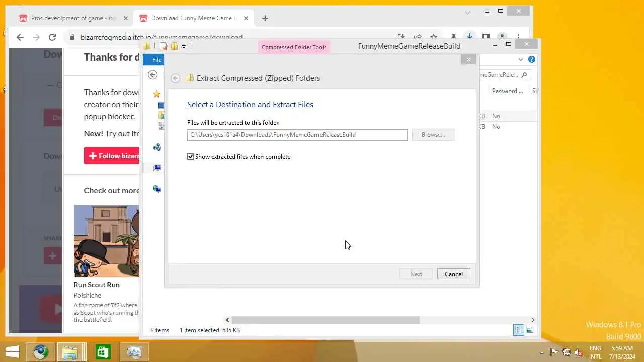Viewport: 644px width, 362px height.
Task: Click the extraction destination path field
Action: click(297, 135)
